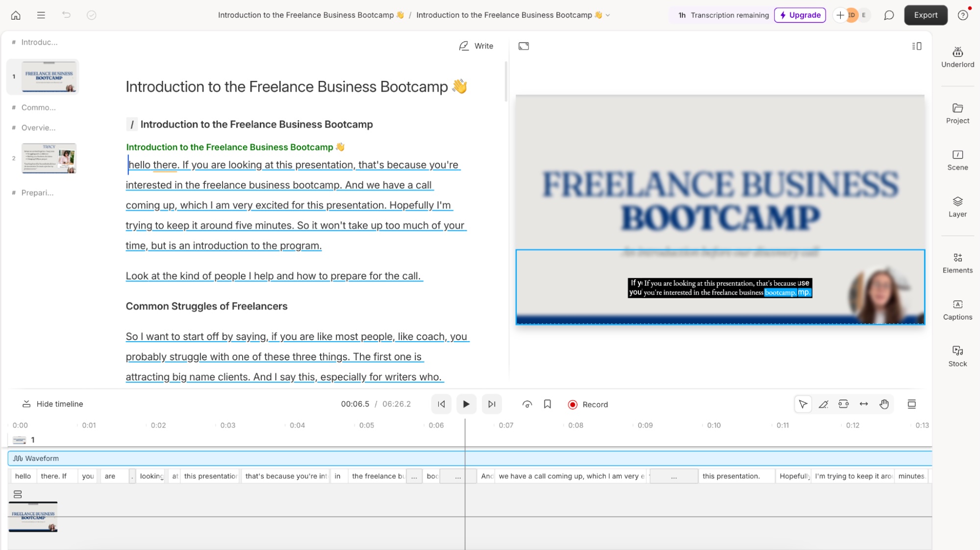Hide the timeline
This screenshot has height=550, width=980.
click(53, 404)
